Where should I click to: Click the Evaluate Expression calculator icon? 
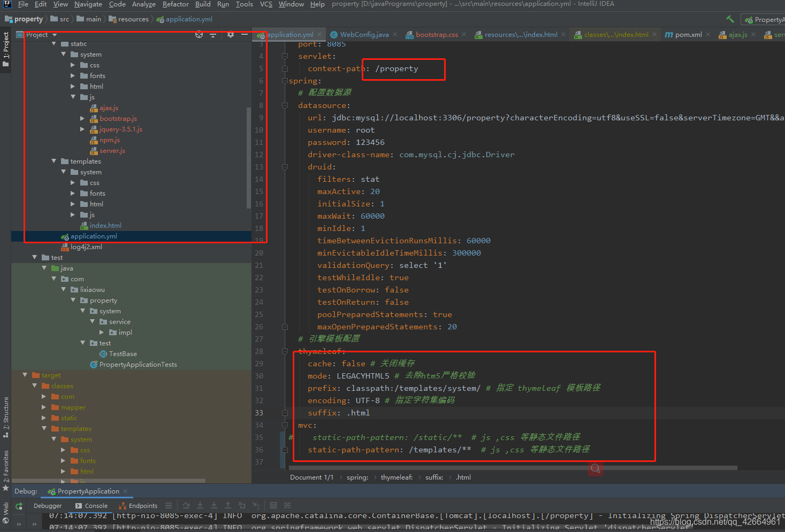(273, 505)
